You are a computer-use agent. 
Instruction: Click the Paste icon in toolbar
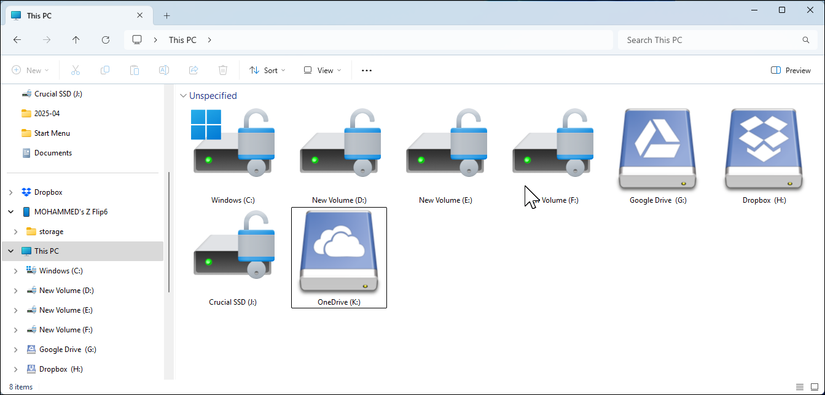click(x=134, y=70)
